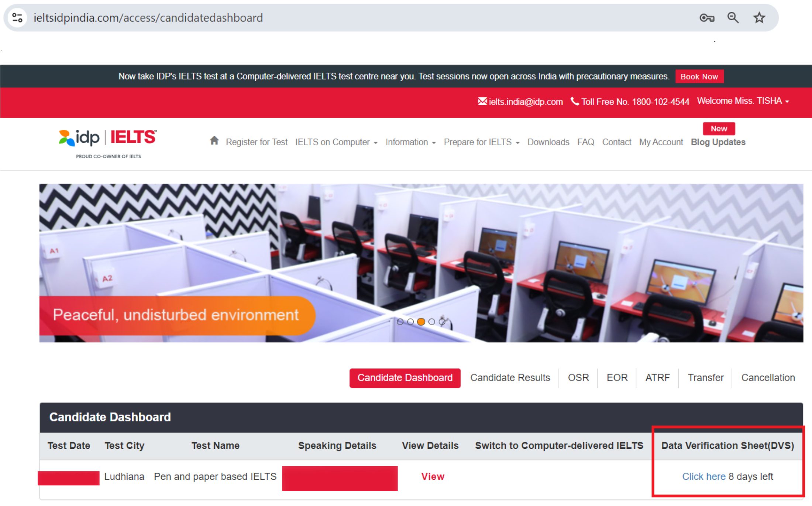Screen dimensions: 812x506
Task: Open the Cancellation tab
Action: [768, 378]
